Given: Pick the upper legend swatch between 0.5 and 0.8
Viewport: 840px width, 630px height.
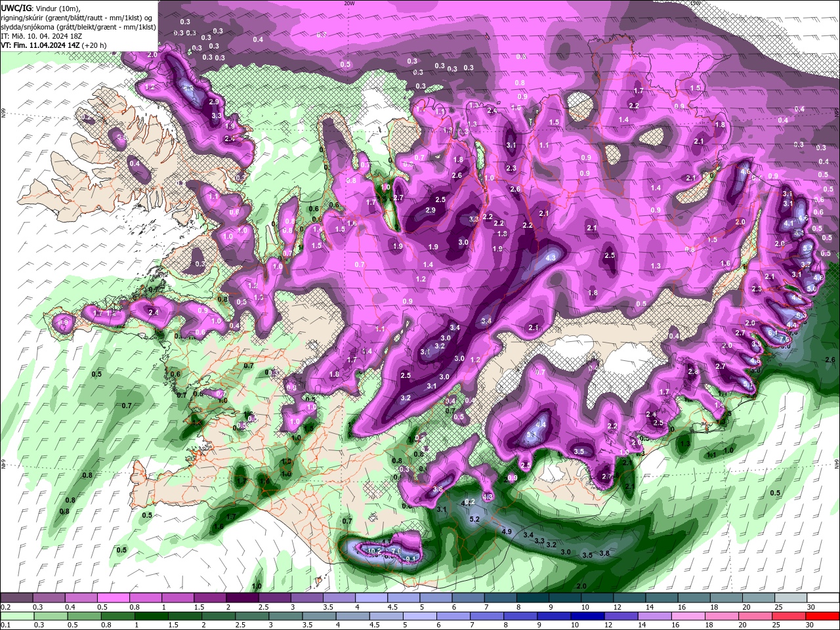Looking at the screenshot, I should [x=113, y=597].
